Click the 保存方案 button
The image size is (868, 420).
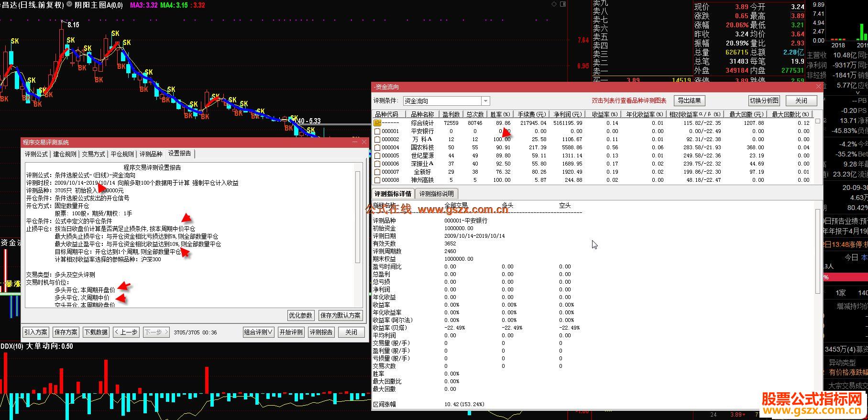pos(66,332)
